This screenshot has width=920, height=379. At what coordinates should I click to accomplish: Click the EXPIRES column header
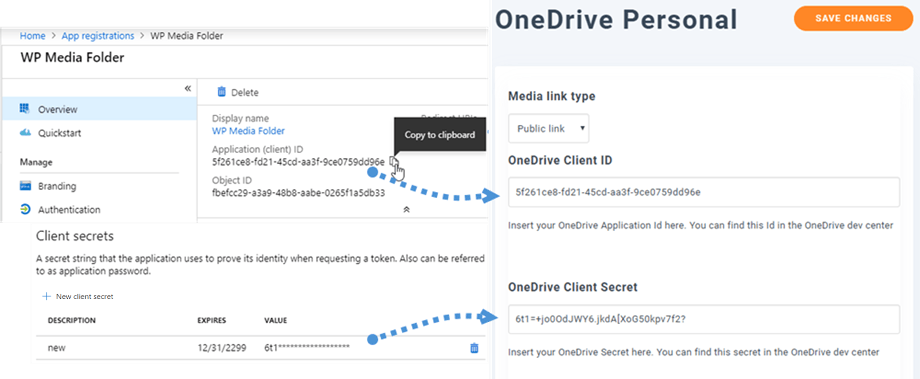coord(212,321)
